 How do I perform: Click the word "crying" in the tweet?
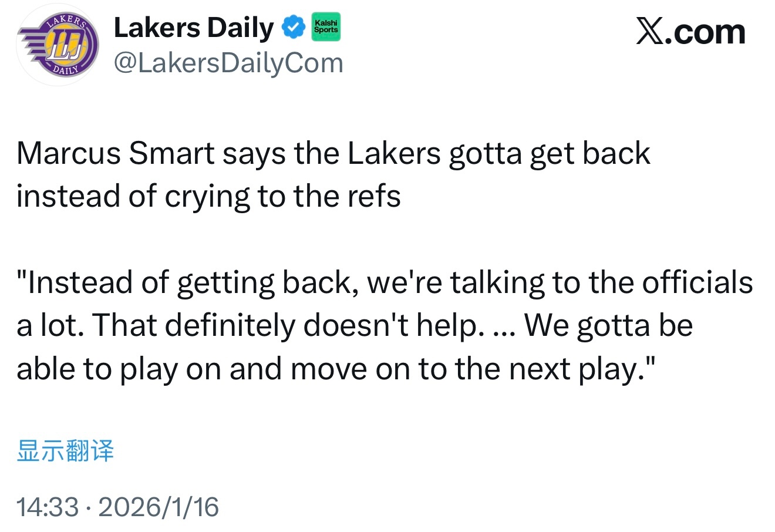[207, 196]
